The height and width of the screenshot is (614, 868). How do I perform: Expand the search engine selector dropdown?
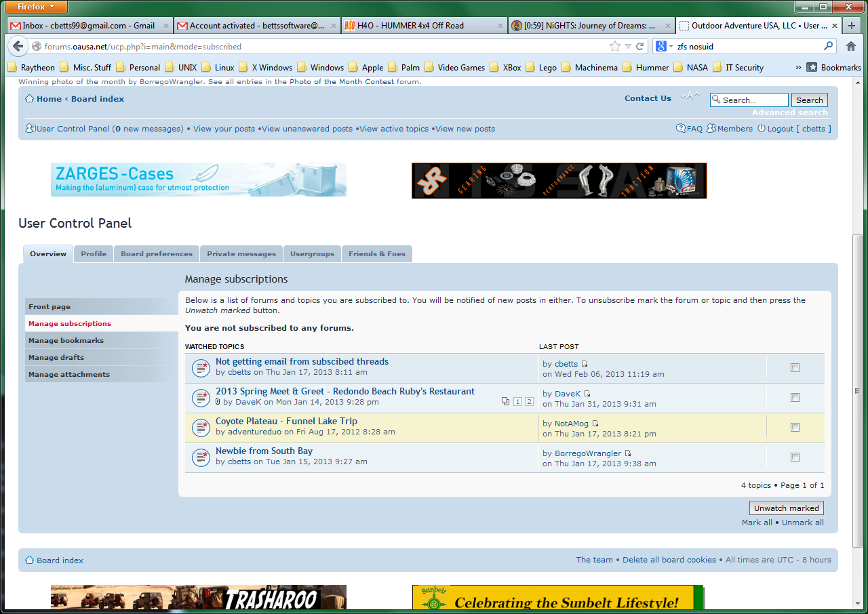663,47
